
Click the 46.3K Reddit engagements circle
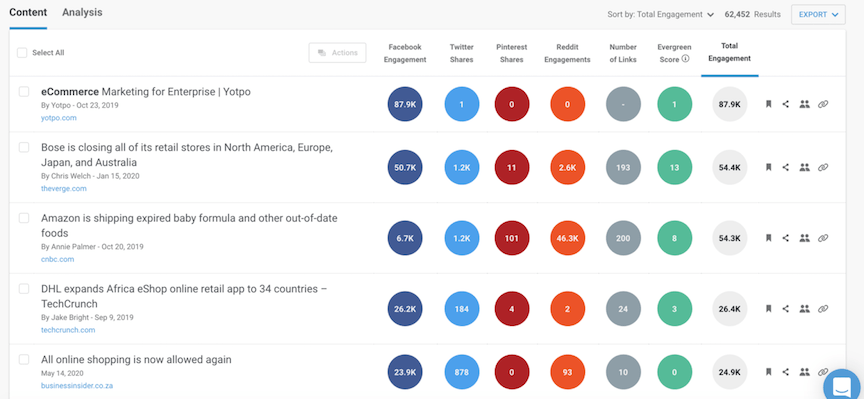568,238
